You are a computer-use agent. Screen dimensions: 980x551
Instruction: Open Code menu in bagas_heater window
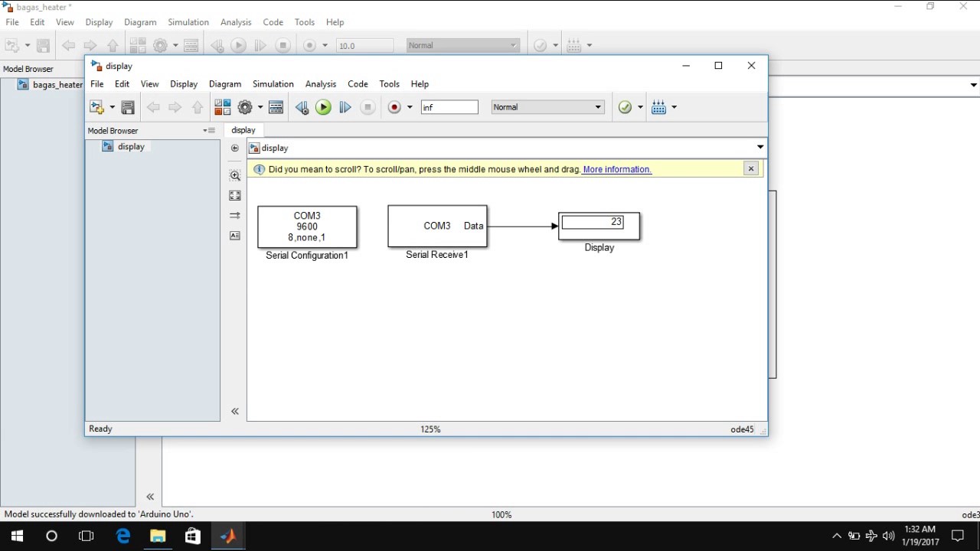point(273,22)
